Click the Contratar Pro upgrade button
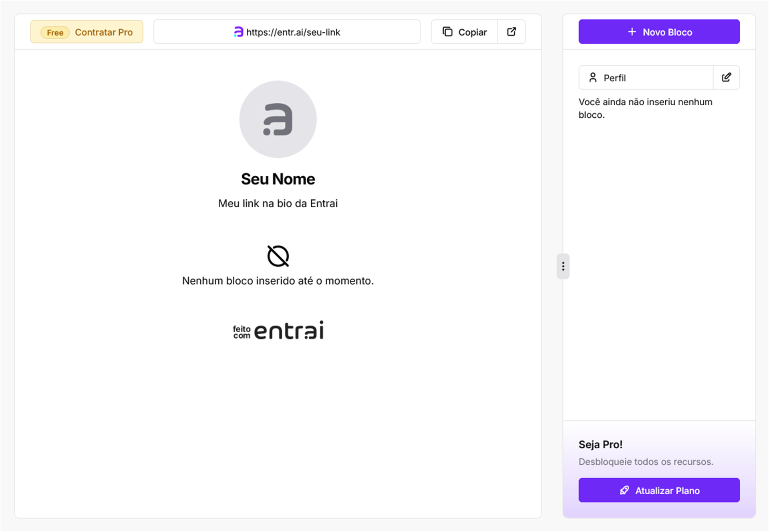 [104, 32]
